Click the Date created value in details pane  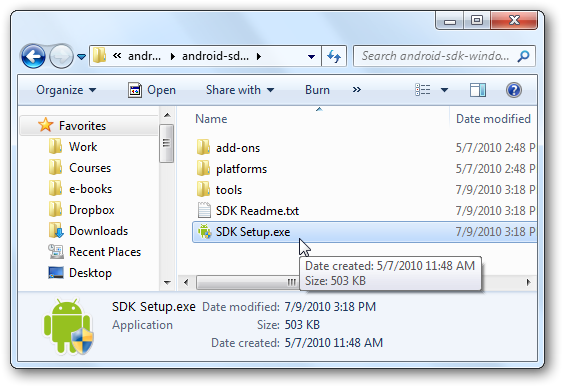334,342
